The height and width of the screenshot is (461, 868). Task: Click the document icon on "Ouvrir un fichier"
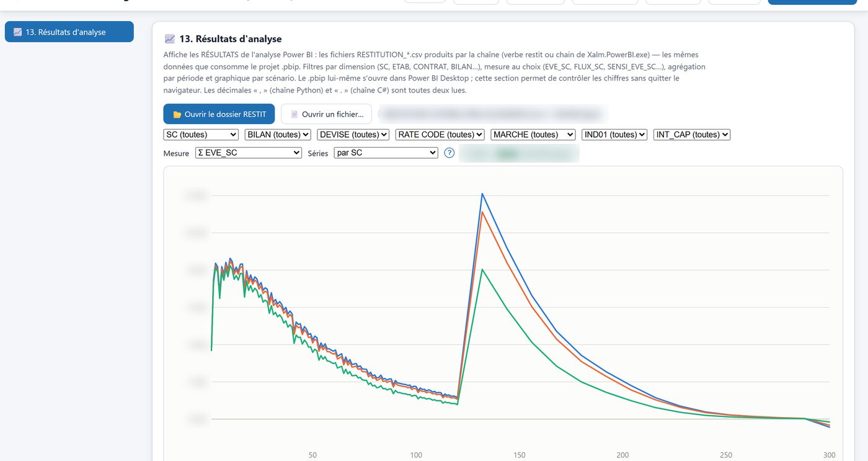click(x=294, y=114)
